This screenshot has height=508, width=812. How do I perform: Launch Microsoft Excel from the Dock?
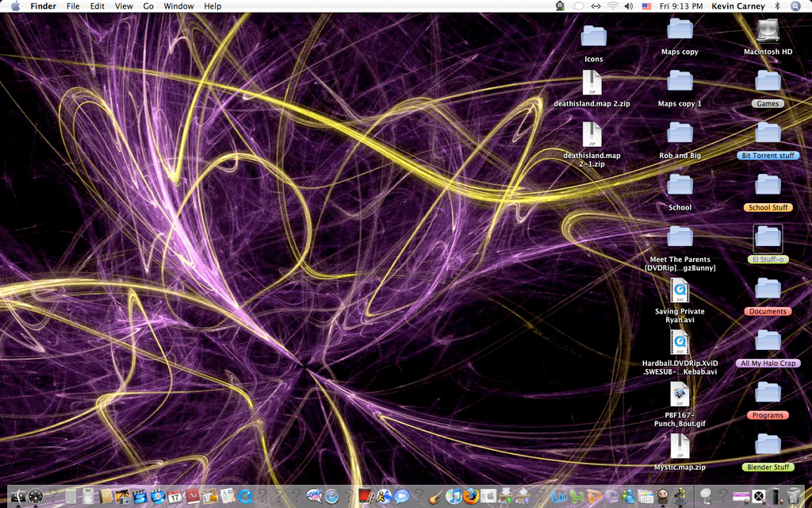click(x=576, y=496)
